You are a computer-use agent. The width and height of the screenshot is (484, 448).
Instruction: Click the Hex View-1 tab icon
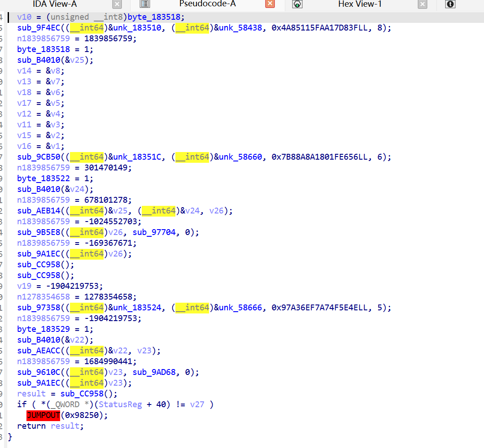297,4
